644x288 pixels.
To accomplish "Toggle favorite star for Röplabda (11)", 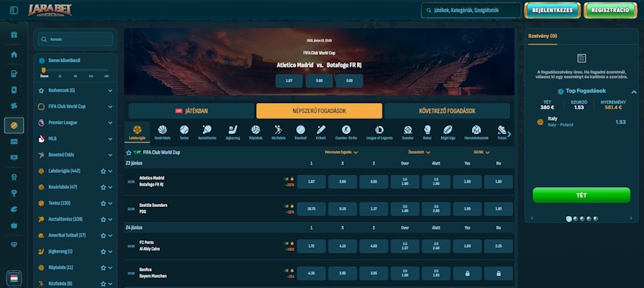I will (103, 268).
